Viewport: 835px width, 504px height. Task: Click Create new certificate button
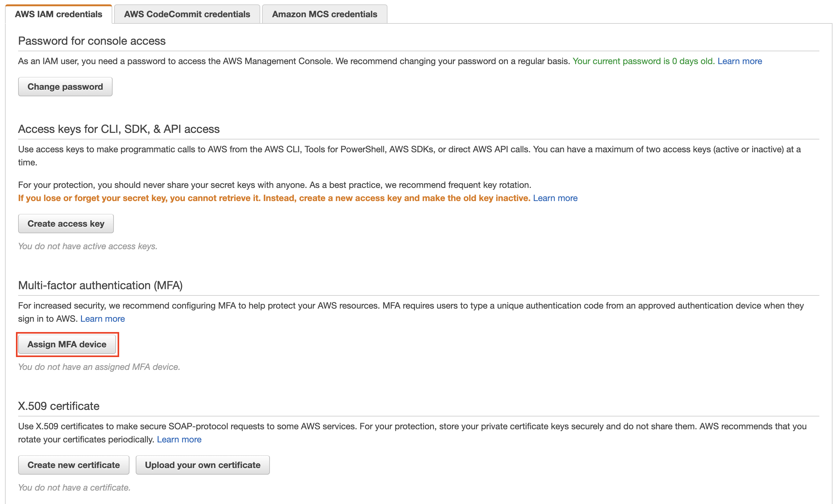pos(73,465)
